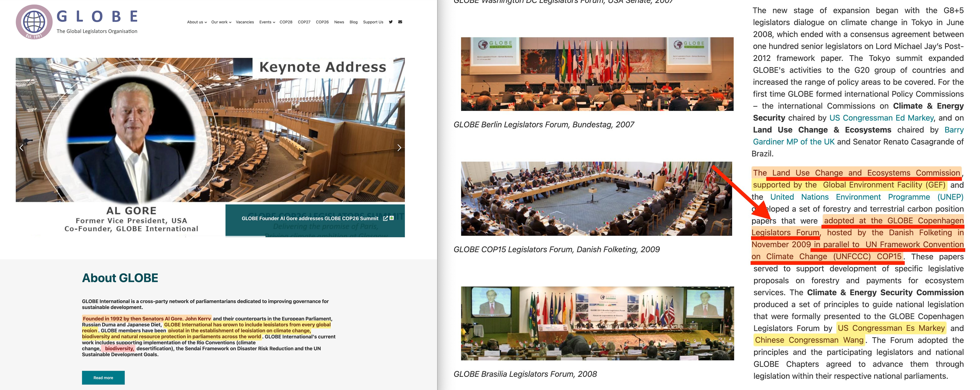Click the Read more button
The image size is (980, 390).
click(x=103, y=377)
